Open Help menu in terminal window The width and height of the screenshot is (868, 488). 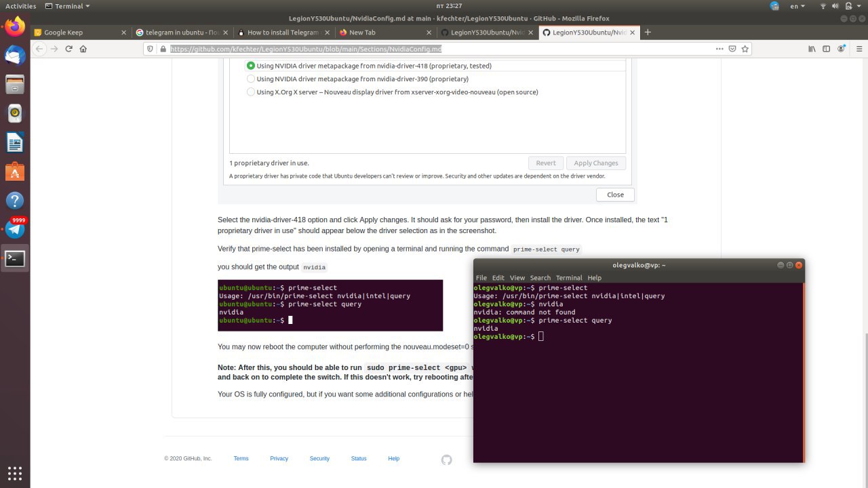point(595,278)
